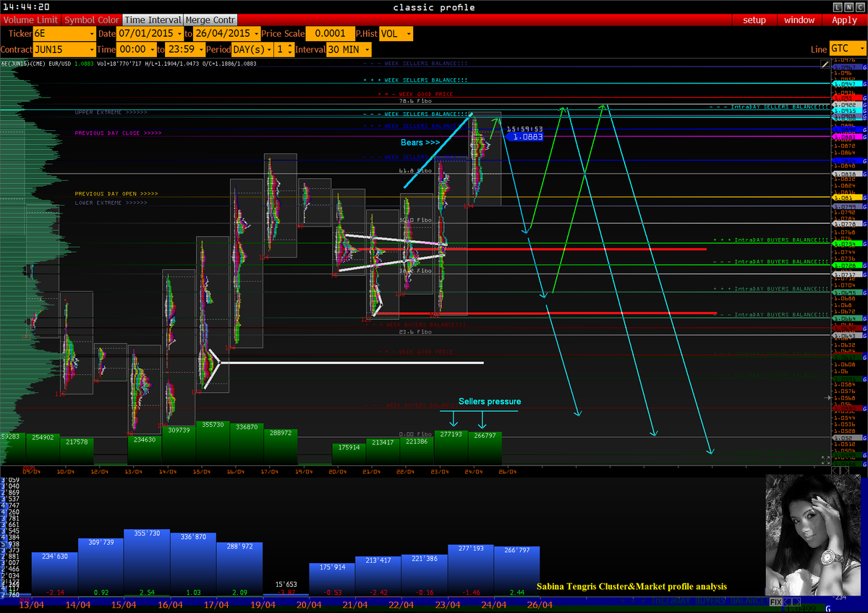Click the blue 1.0883 current price tag
This screenshot has width=868, height=613.
[524, 136]
